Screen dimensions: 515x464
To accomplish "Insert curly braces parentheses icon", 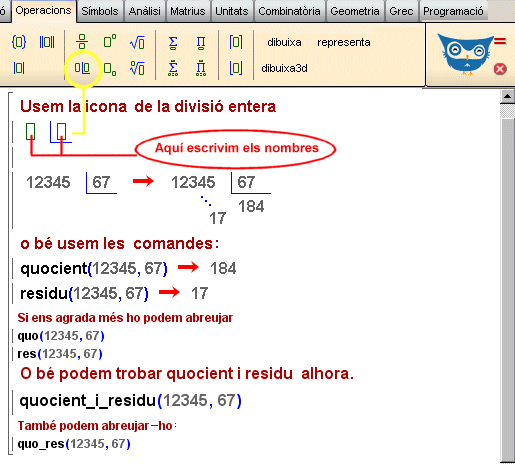I will pos(19,42).
